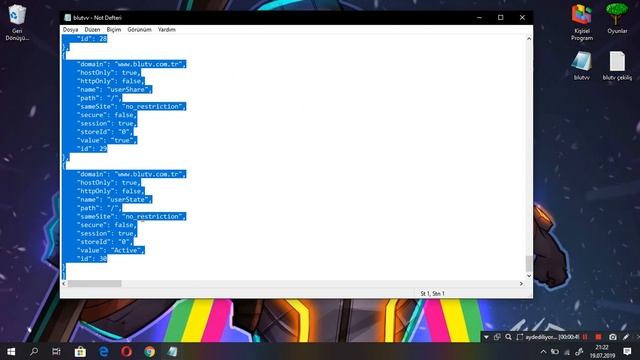This screenshot has height=360, width=640.
Task: Launch Microsoft Store from taskbar
Action: pyautogui.click(x=80, y=351)
